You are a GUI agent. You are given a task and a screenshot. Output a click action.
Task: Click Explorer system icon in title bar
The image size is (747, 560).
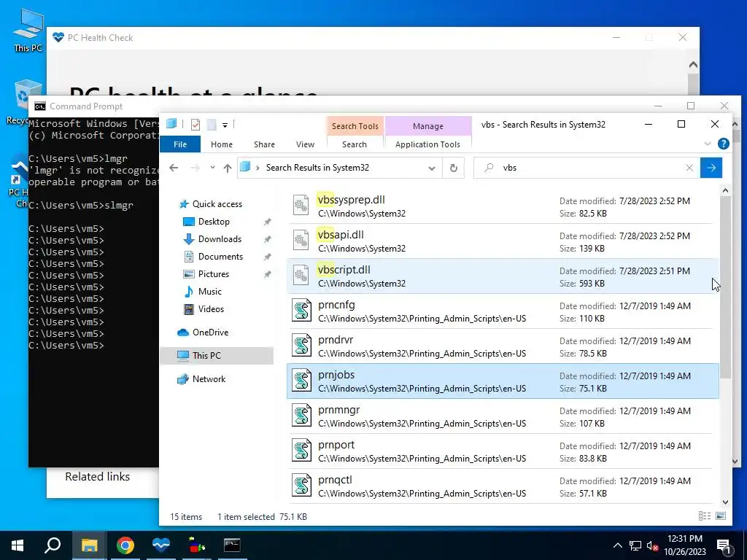(171, 124)
